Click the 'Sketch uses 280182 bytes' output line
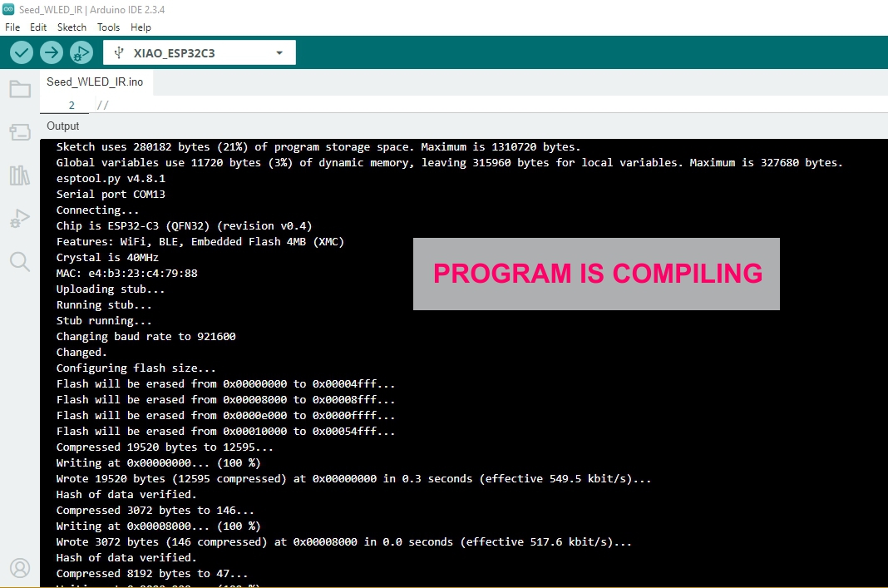Viewport: 888px width, 588px height. click(x=318, y=146)
